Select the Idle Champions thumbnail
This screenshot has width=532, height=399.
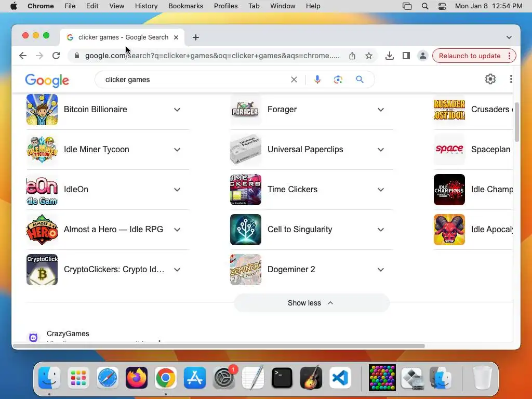[x=449, y=190]
